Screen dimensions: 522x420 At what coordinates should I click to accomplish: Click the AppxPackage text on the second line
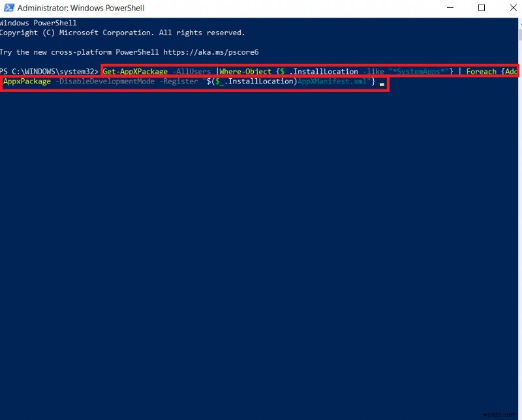point(26,81)
